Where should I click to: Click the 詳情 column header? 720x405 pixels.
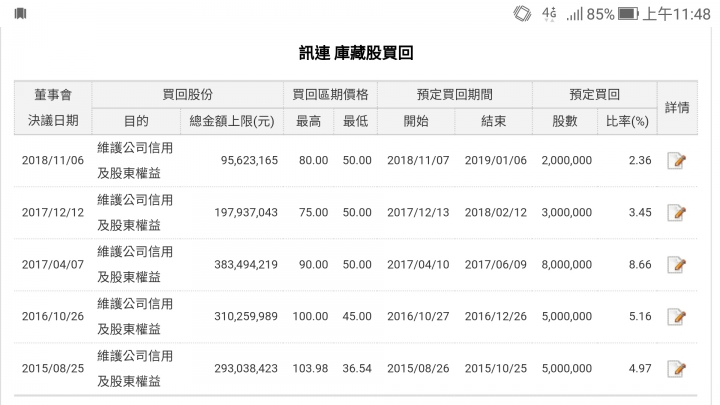[x=677, y=108]
